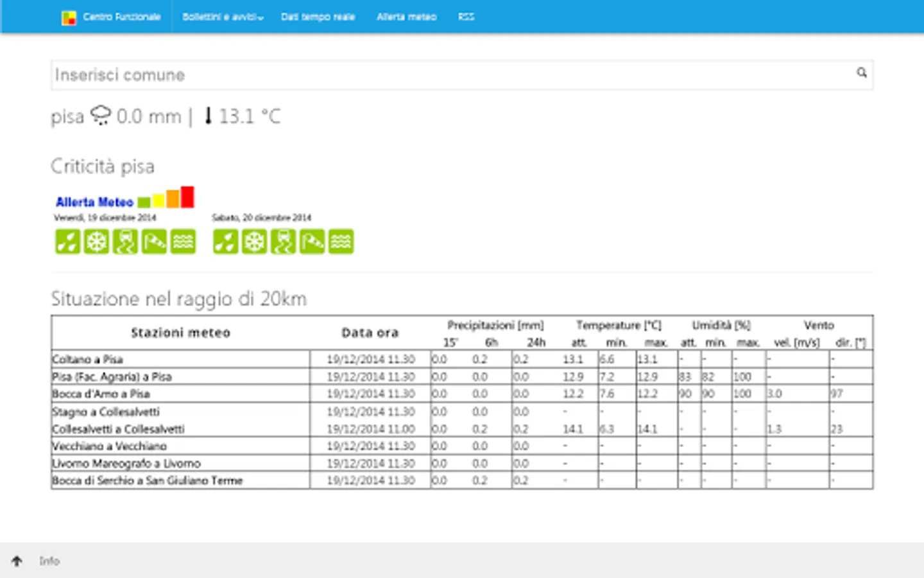Image resolution: width=924 pixels, height=578 pixels.
Task: Click the up arrow icon in the footer
Action: pos(17,561)
